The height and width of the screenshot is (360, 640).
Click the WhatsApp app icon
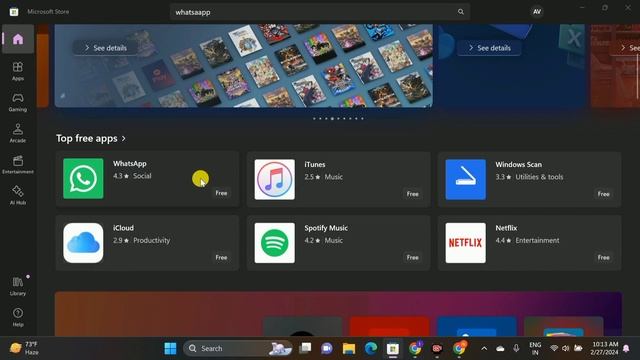[83, 179]
